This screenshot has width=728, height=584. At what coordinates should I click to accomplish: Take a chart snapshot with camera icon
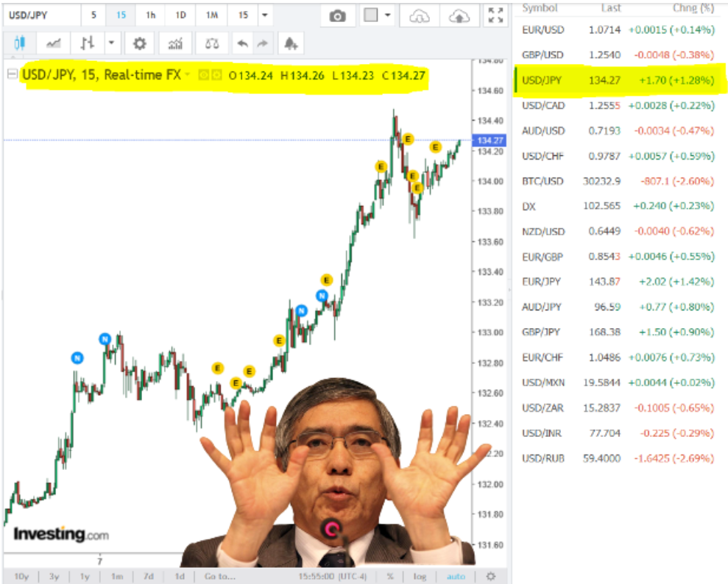click(x=338, y=16)
